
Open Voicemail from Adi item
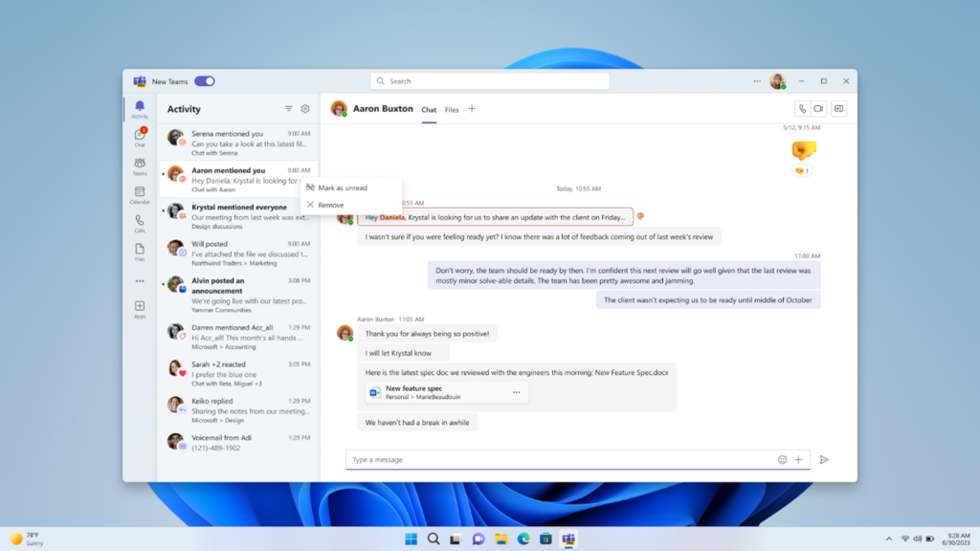coord(238,442)
